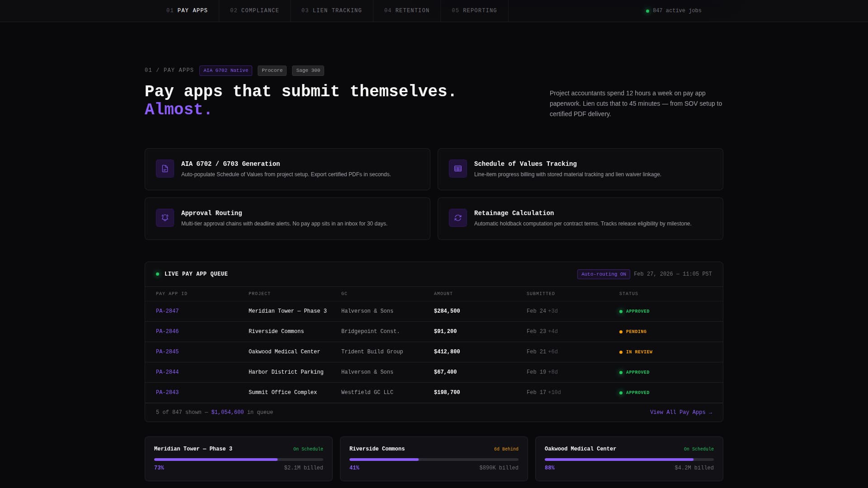Click the green status dot for PA-2843

[x=621, y=393]
